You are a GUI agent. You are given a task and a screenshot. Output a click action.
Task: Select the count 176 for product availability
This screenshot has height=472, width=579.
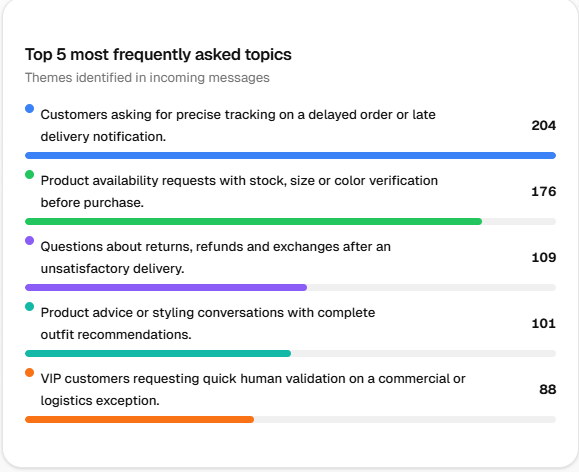pyautogui.click(x=544, y=191)
